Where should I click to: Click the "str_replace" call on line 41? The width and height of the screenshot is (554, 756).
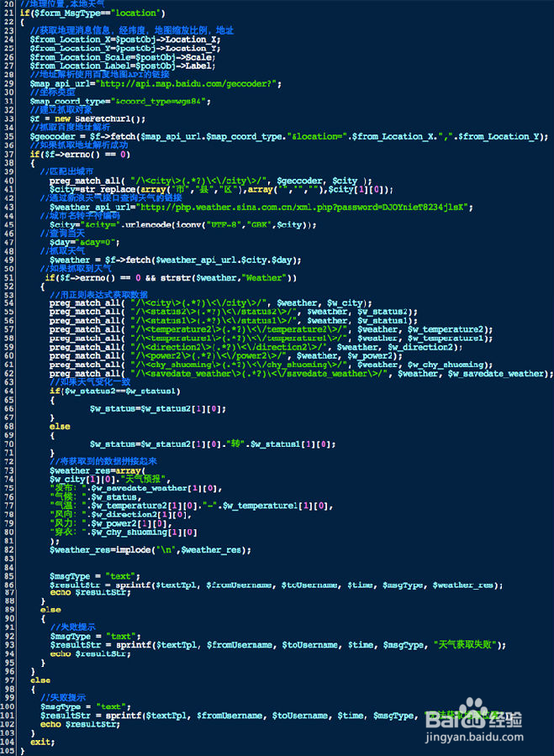tap(110, 190)
